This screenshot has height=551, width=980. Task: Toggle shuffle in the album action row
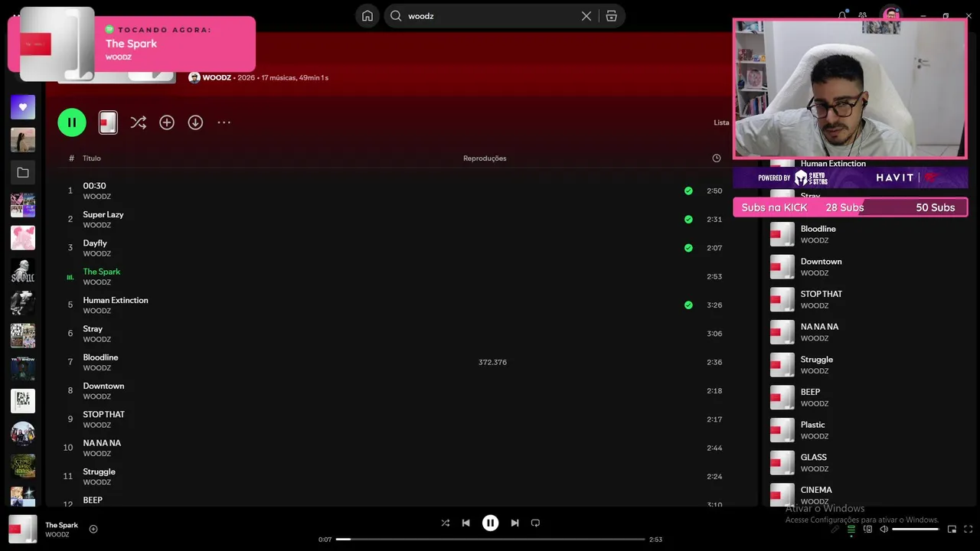[x=138, y=122]
